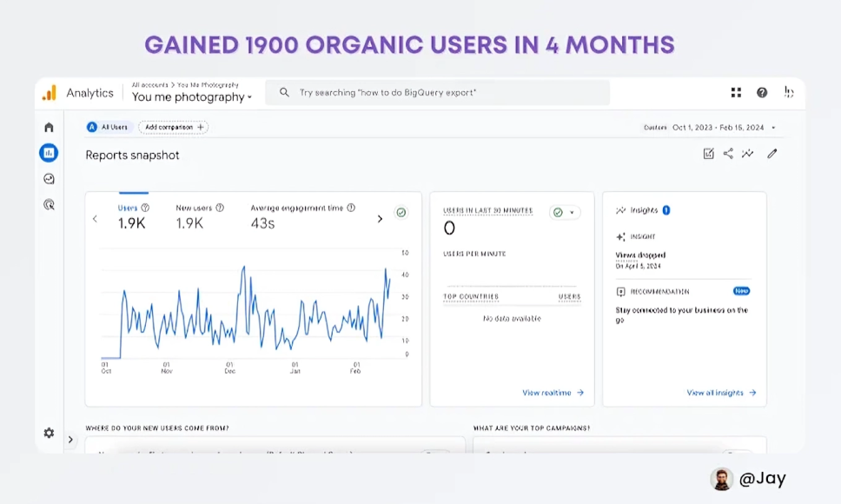The image size is (841, 504).
Task: Click the Help question mark icon
Action: tap(762, 93)
